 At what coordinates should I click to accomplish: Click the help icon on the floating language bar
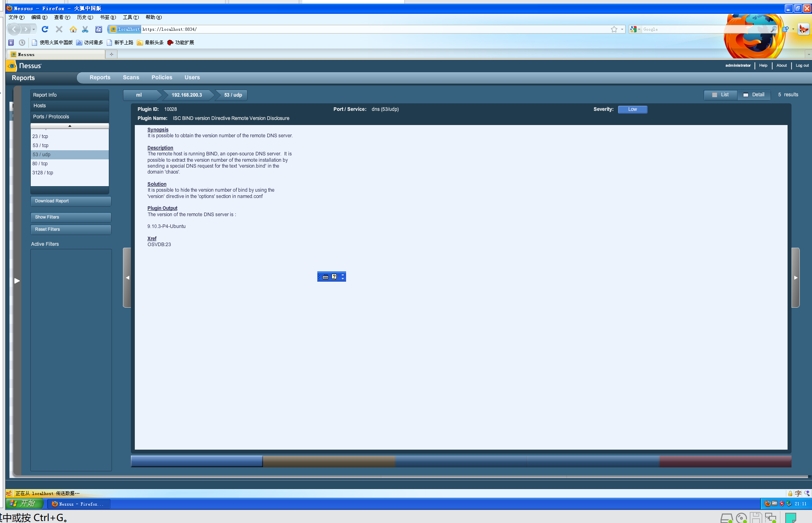(x=334, y=277)
